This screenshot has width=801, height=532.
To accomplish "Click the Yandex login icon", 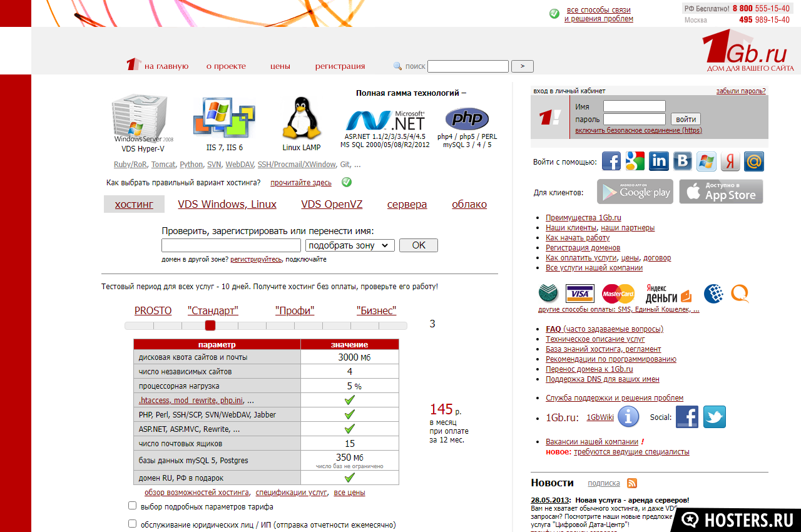I will (x=730, y=161).
